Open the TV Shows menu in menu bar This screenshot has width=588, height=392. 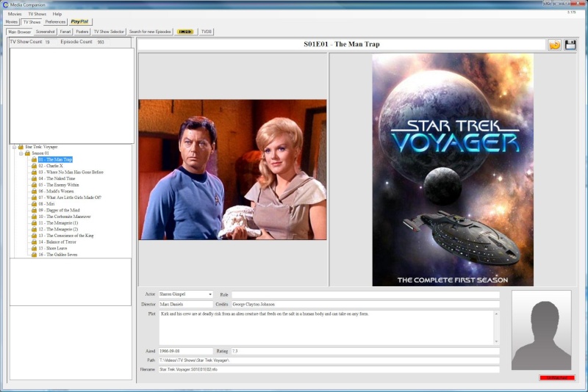37,14
